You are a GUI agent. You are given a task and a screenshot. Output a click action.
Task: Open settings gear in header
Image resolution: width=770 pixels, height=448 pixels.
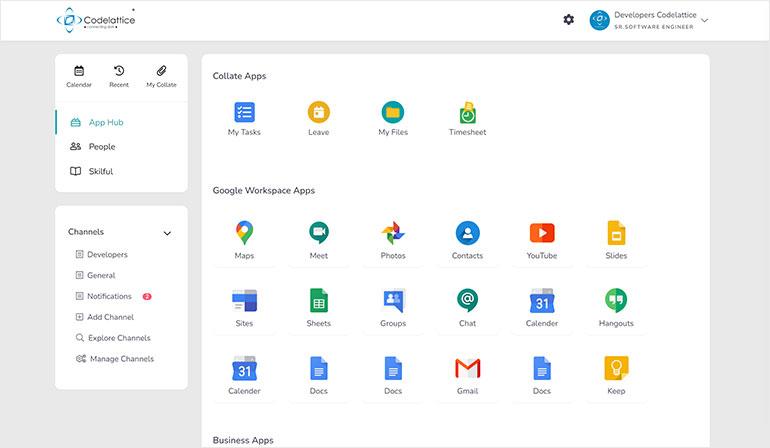pyautogui.click(x=569, y=20)
